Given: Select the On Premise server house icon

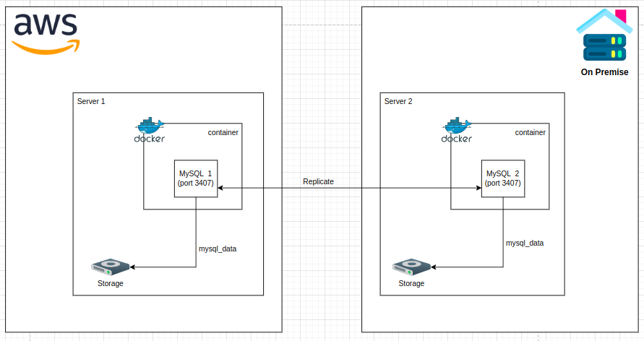Looking at the screenshot, I should pyautogui.click(x=604, y=35).
